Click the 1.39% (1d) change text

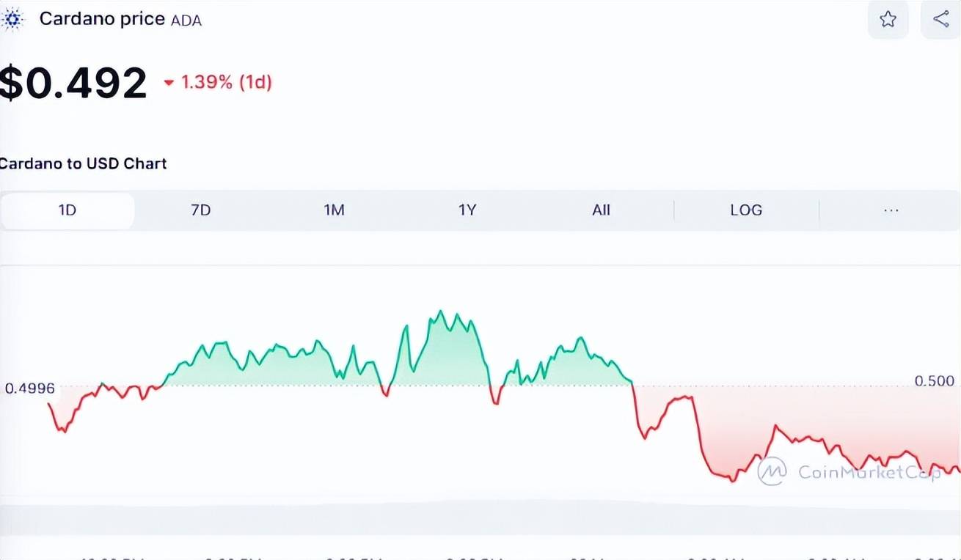(226, 82)
